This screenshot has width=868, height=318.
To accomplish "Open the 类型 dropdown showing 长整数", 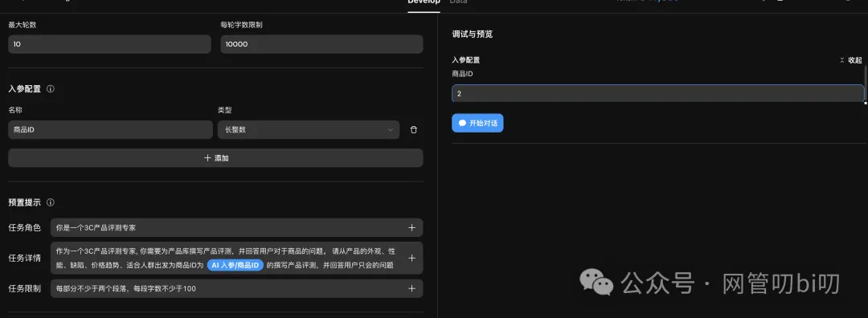I will pos(309,129).
